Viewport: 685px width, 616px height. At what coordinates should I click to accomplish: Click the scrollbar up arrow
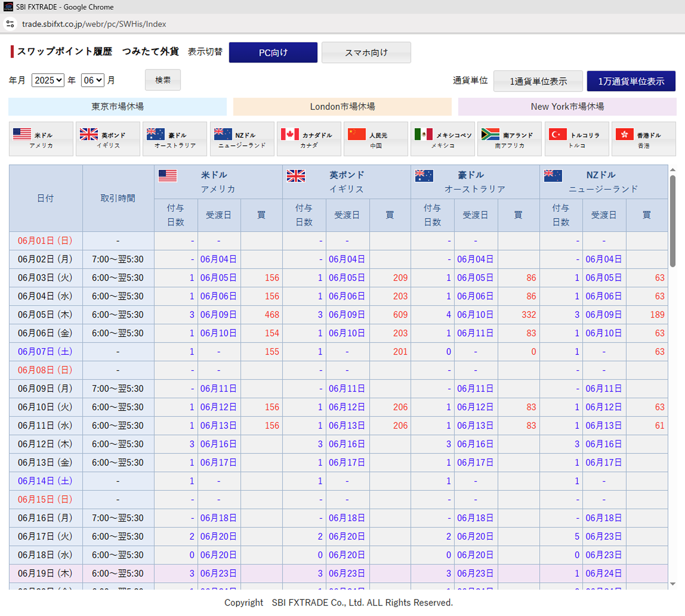pos(673,170)
